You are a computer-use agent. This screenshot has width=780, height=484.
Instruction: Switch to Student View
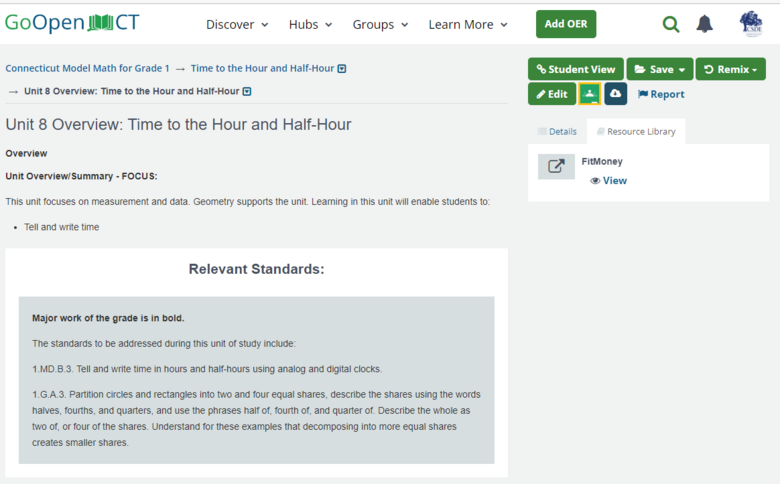click(575, 69)
